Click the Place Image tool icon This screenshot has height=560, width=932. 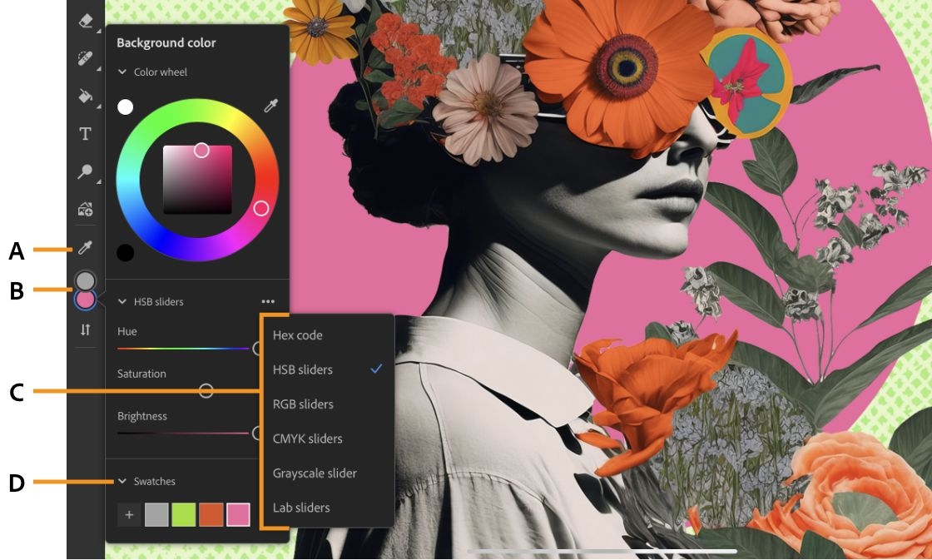[86, 209]
